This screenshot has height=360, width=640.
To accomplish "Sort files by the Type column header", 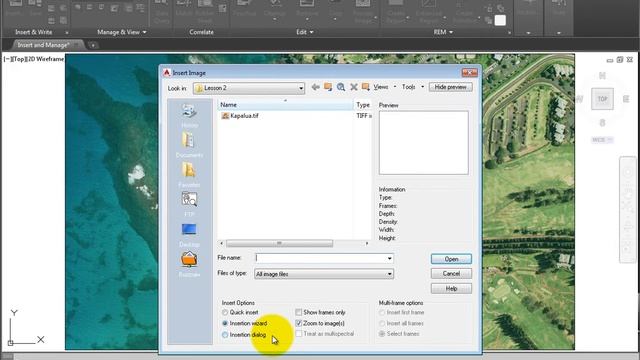I will pyautogui.click(x=363, y=105).
